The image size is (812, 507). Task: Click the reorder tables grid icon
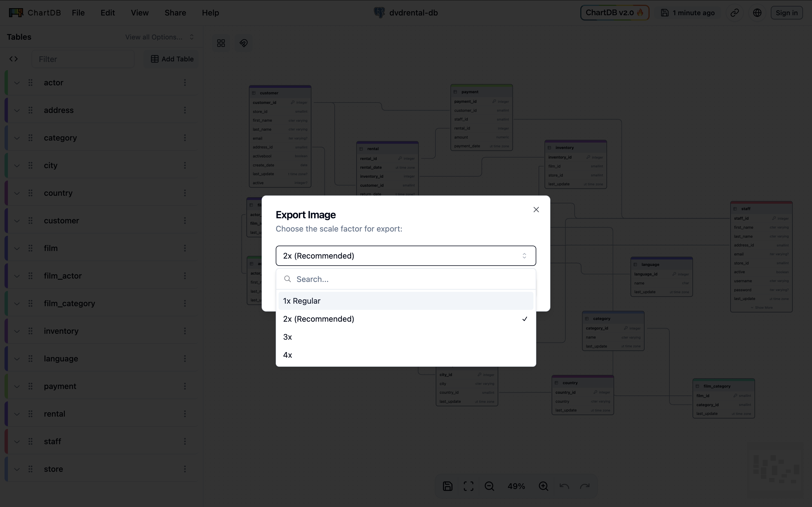tap(221, 43)
